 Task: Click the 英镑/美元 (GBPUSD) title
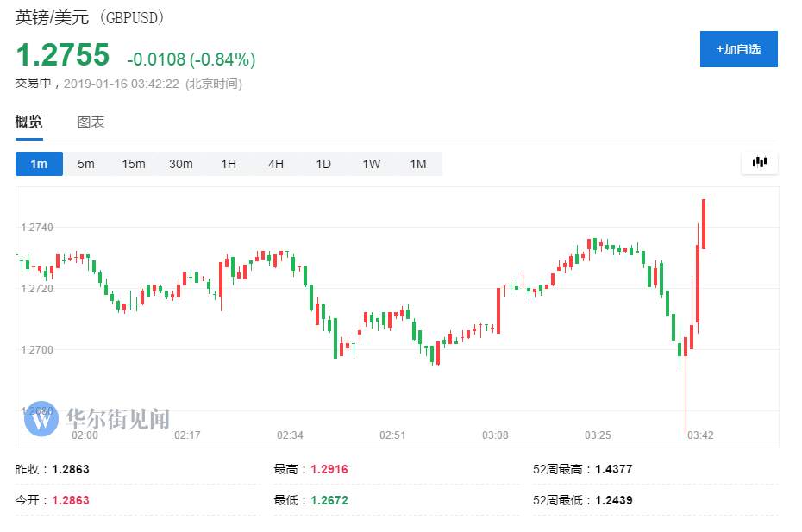coord(90,17)
